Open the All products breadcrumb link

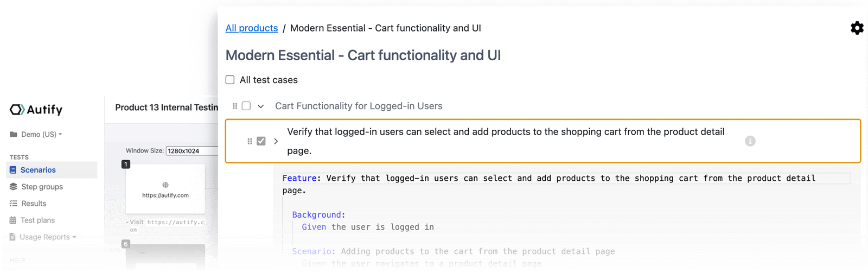coord(252,28)
